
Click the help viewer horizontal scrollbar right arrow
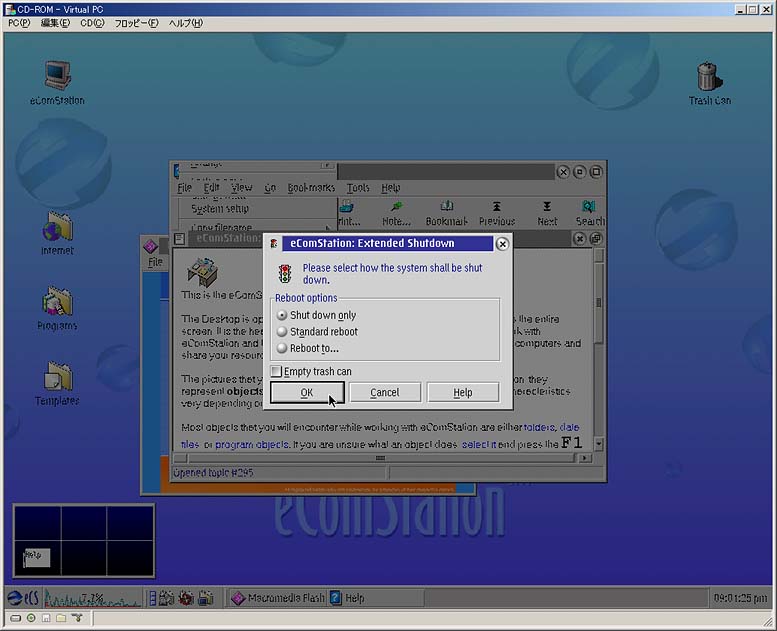point(585,458)
